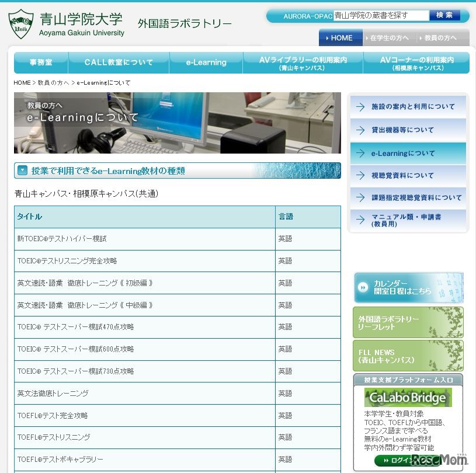Switch to the HOME tab in the header

(340, 38)
